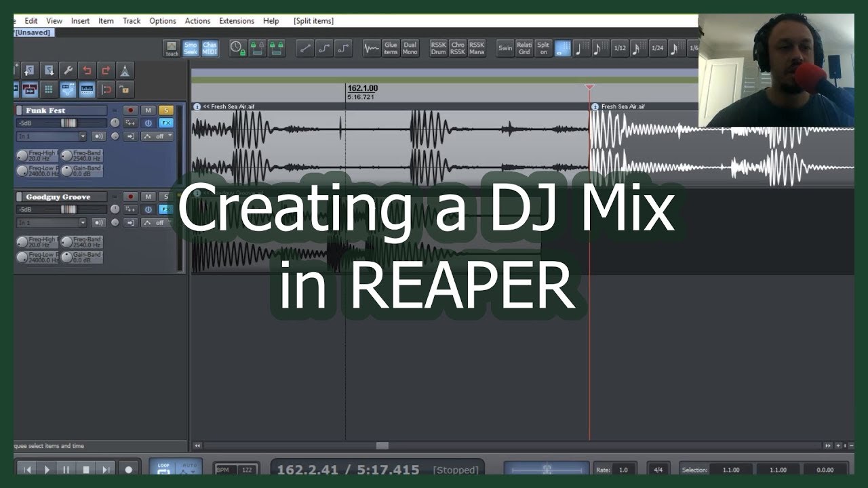Viewport: 868px width, 488px height.
Task: Click the Chro RS5K button
Action: [x=458, y=48]
